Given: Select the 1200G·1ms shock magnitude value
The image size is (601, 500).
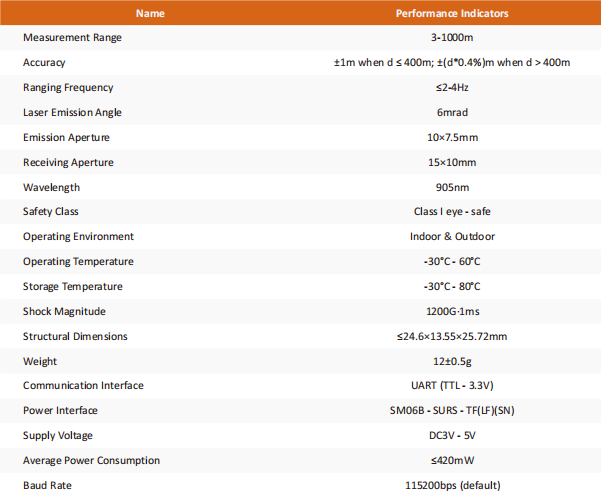Looking at the screenshot, I should (x=453, y=311).
